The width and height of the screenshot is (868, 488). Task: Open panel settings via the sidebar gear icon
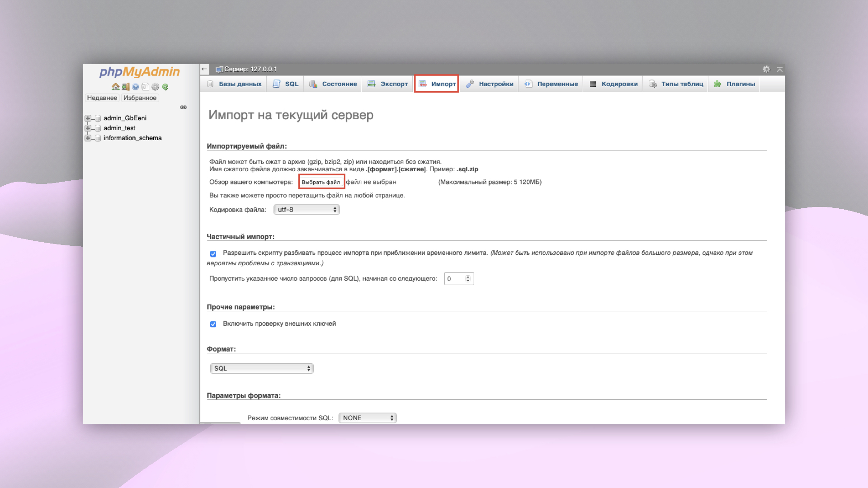pos(155,87)
